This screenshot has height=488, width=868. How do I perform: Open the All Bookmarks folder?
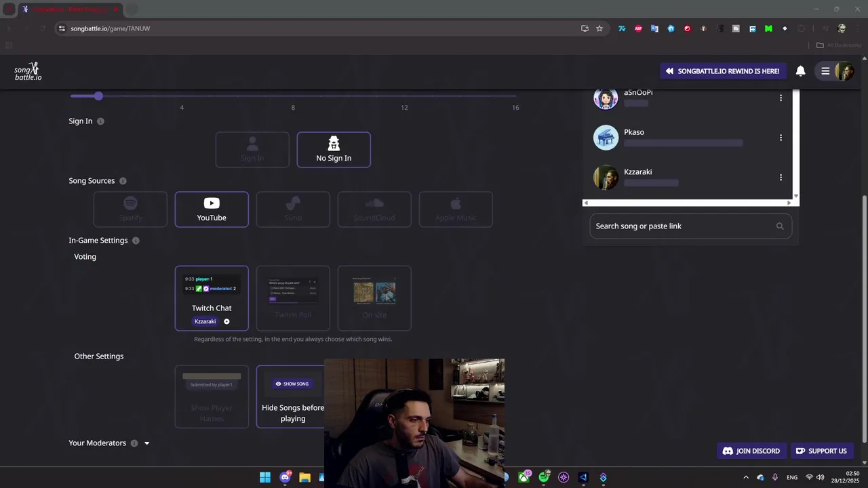point(838,45)
